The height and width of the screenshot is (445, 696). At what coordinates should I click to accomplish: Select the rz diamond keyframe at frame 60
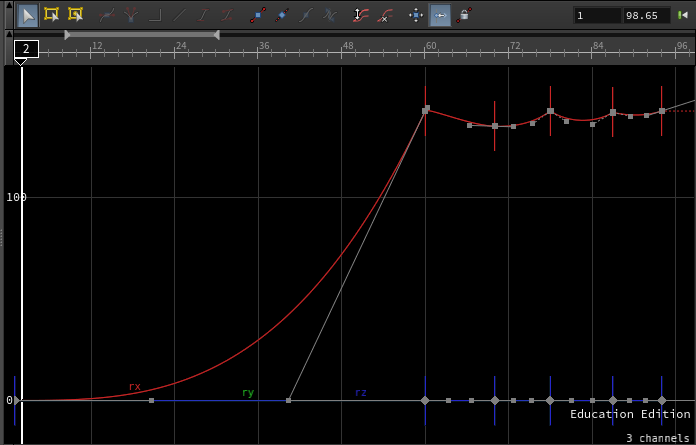(x=425, y=401)
